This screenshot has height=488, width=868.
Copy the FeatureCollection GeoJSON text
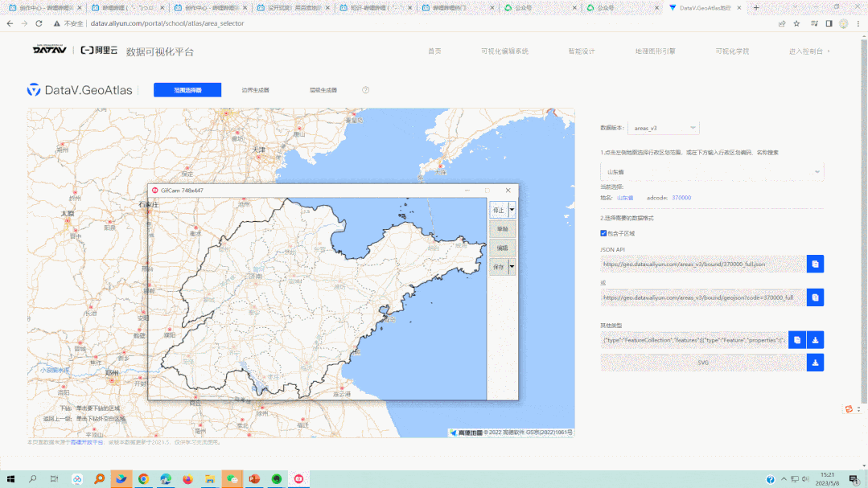(796, 340)
